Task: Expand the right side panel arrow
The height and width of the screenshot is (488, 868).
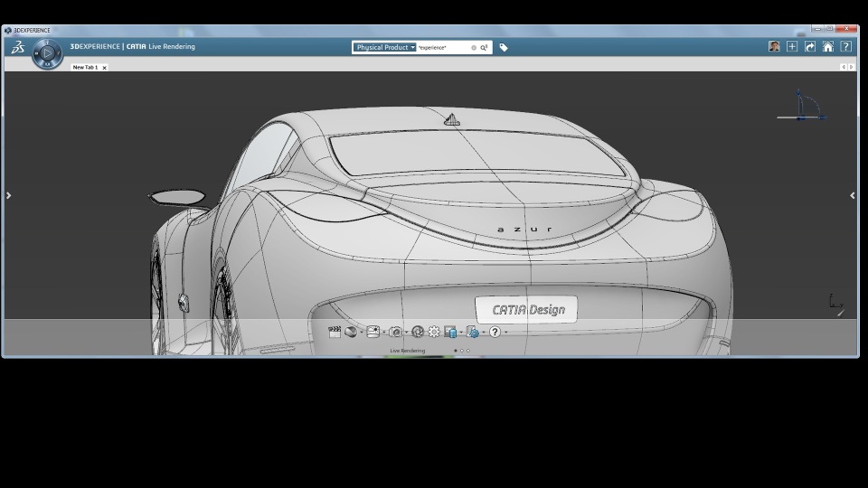Action: coord(853,195)
